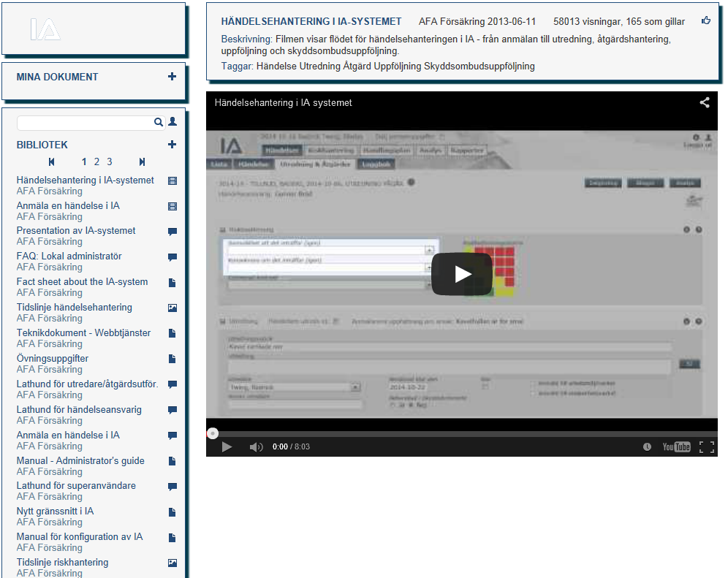The image size is (728, 578).
Task: Click the play button in control bar
Action: pyautogui.click(x=227, y=446)
